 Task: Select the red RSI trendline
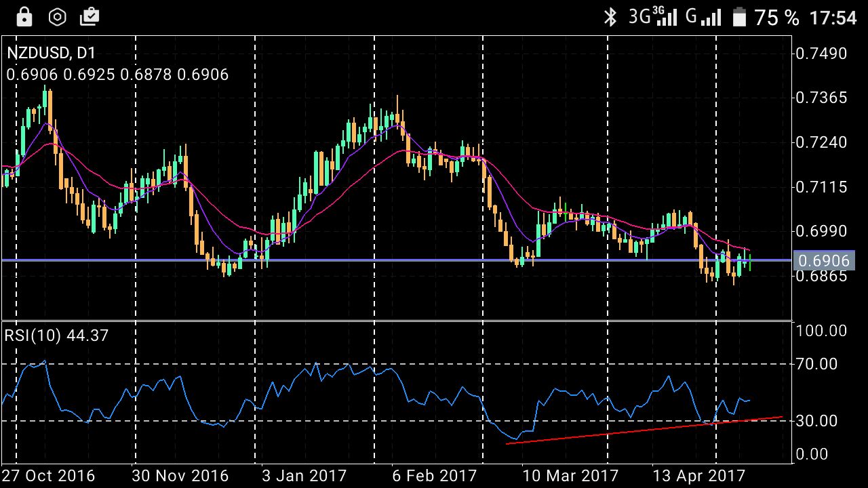click(644, 430)
